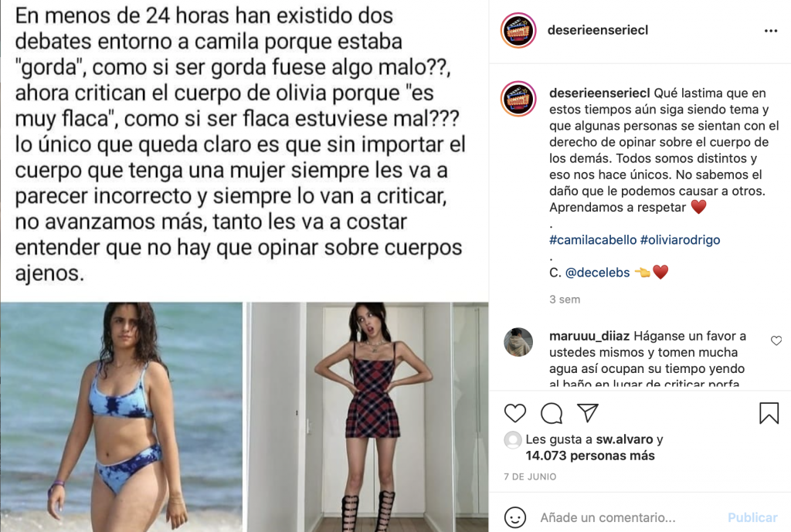Open the maruuu_diiaz username link
Screen dimensions: 791x532
[589, 336]
